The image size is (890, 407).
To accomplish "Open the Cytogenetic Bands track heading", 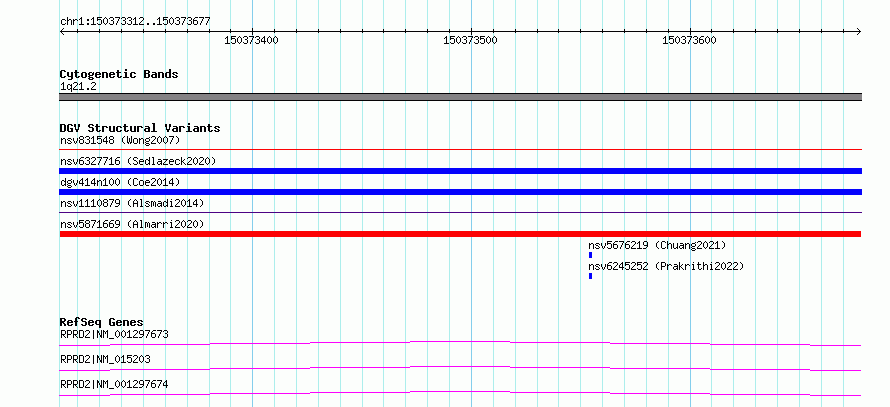I will coord(119,74).
